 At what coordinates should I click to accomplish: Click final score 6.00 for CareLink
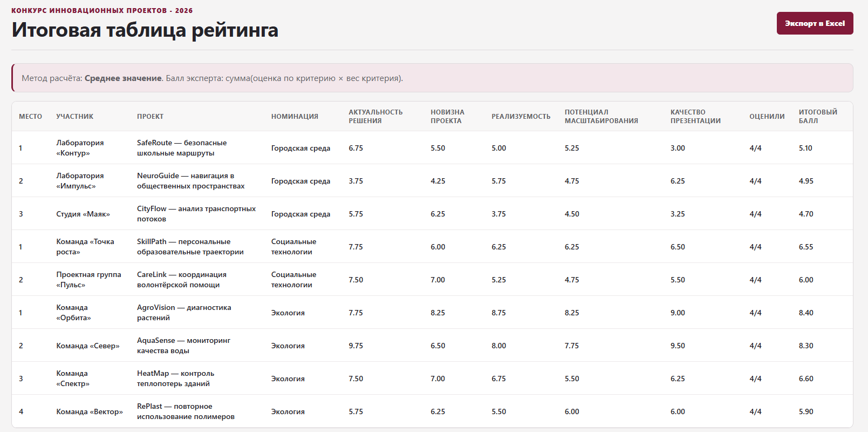point(806,280)
